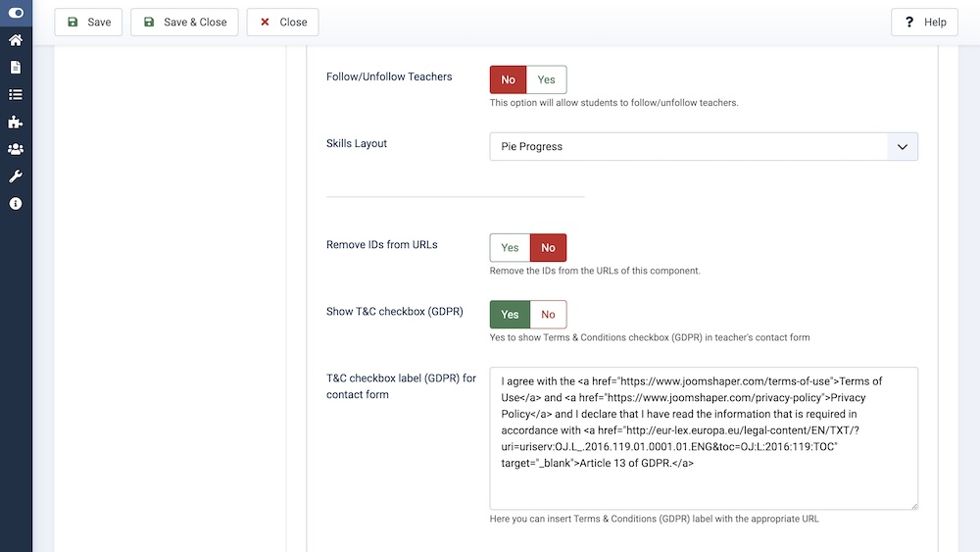
Task: Open the Home Dashboard from sidebar
Action: tap(16, 40)
